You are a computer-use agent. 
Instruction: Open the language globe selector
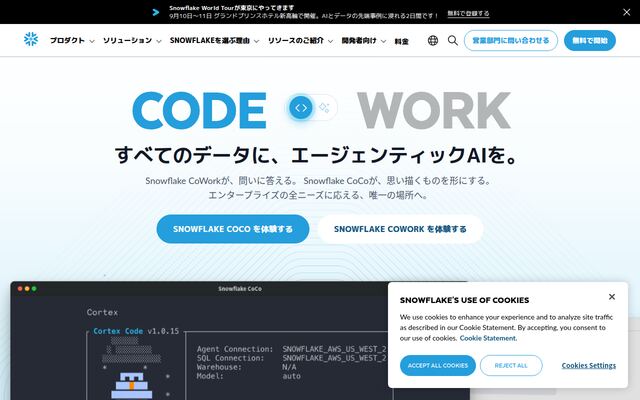433,40
